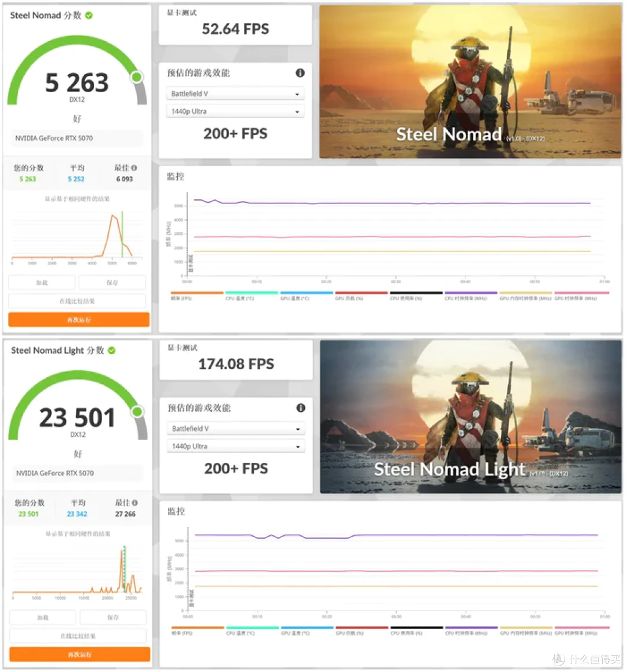Click 在线比较结果 in the Steel Nomad Light panel
Screen dimensions: 626x672
coord(78,636)
